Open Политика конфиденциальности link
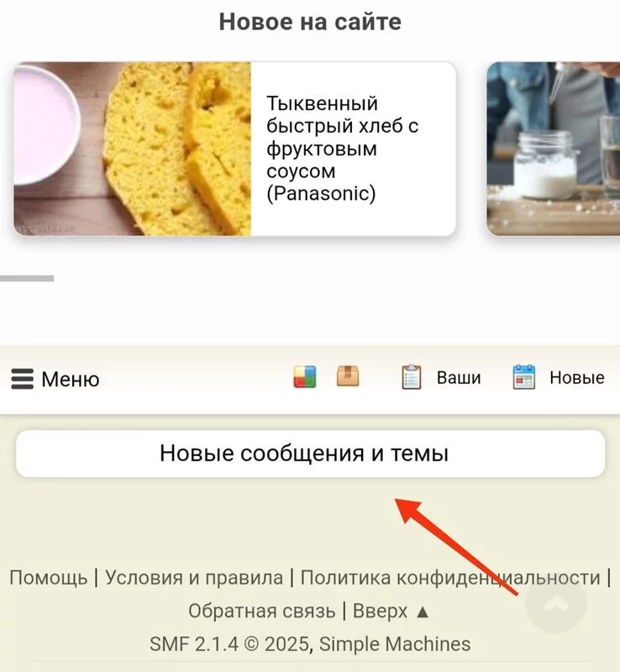This screenshot has width=620, height=672. tap(450, 578)
